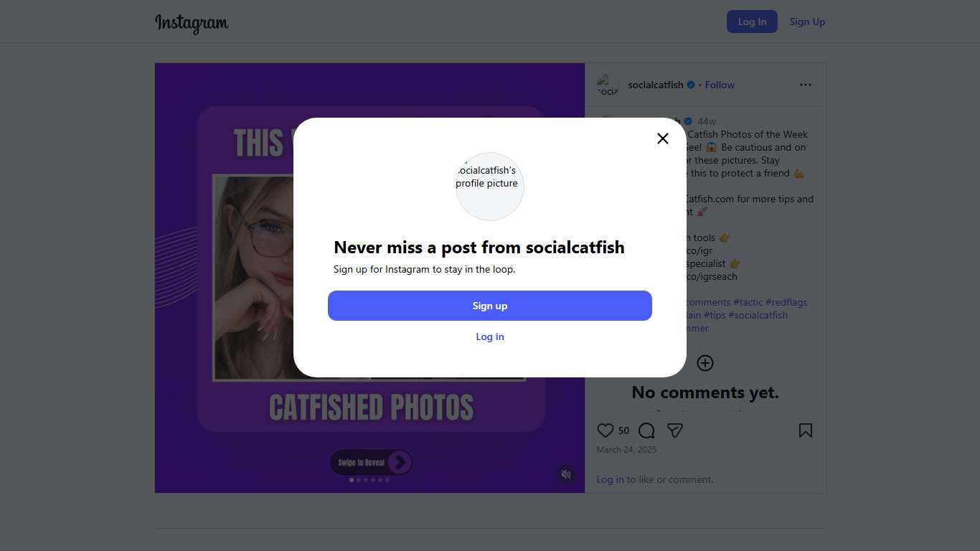Open the socialcatfish username in post header
980x551 pixels.
click(x=655, y=85)
